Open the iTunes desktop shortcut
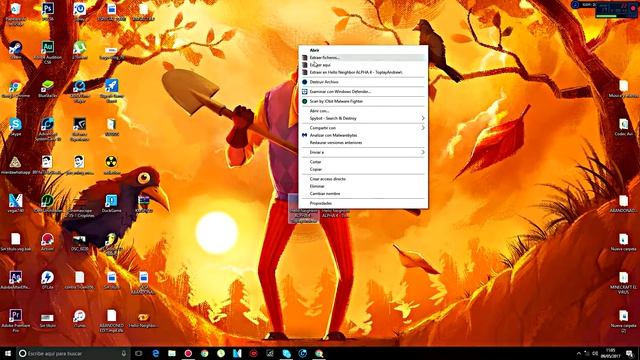The image size is (640, 360). tap(80, 318)
